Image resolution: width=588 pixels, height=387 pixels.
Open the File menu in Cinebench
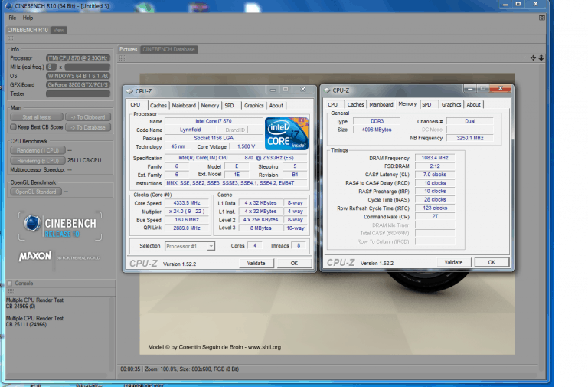point(12,18)
